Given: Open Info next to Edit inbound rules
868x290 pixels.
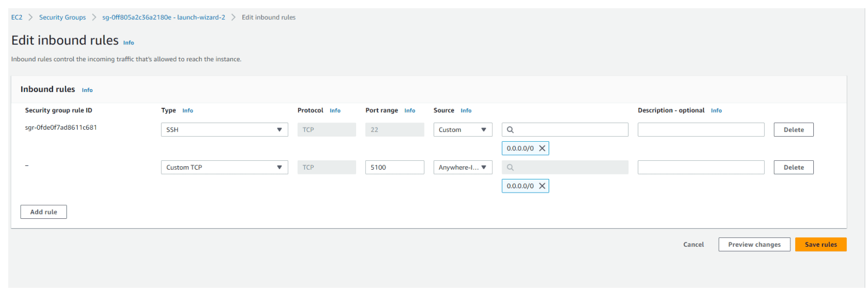Looking at the screenshot, I should point(129,43).
